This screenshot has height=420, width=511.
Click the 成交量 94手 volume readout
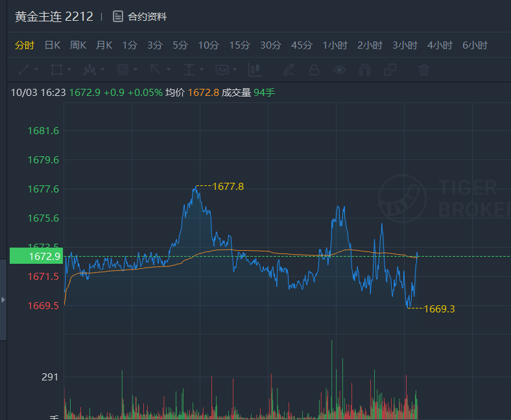tap(248, 93)
